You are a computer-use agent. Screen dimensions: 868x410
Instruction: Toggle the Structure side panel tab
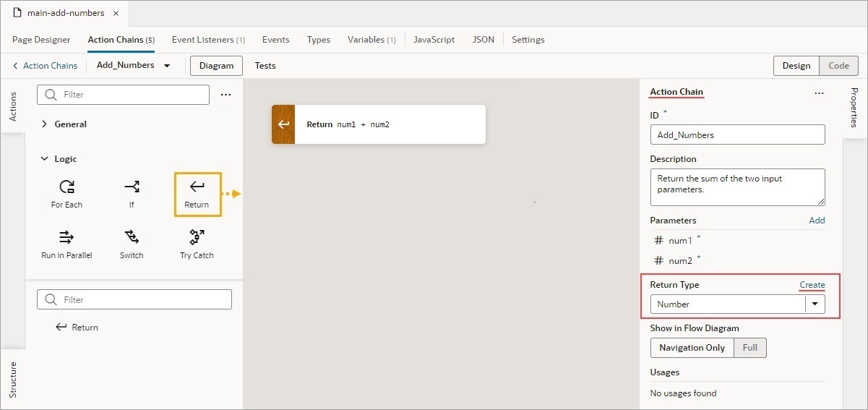12,380
